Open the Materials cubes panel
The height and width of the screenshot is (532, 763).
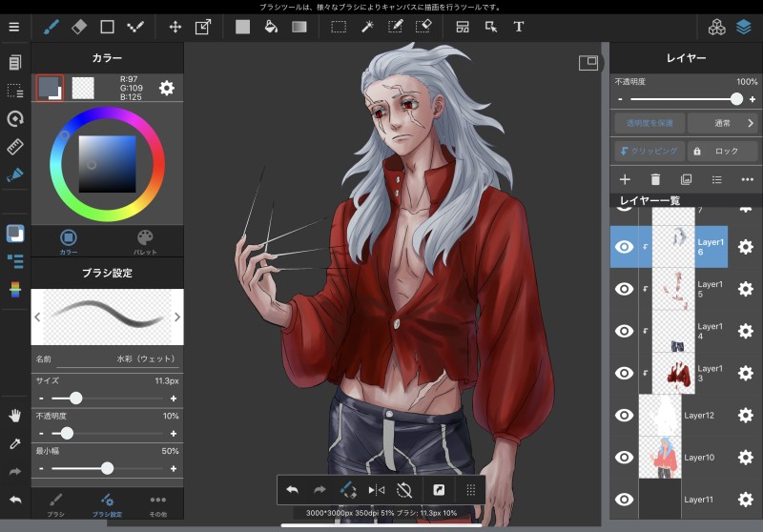click(716, 27)
